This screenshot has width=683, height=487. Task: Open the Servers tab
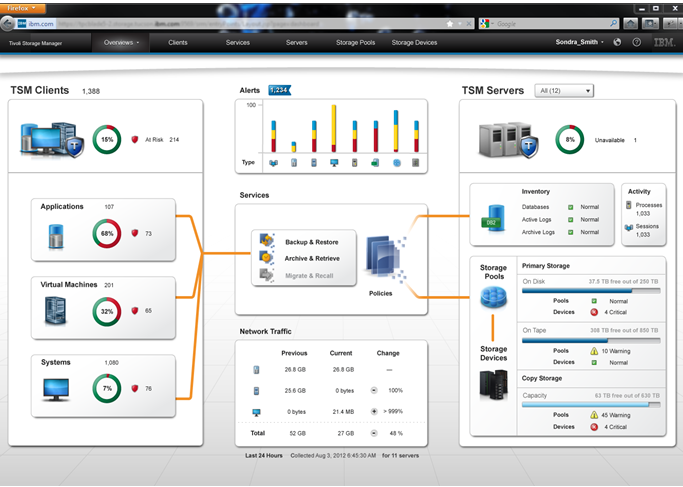click(x=297, y=43)
